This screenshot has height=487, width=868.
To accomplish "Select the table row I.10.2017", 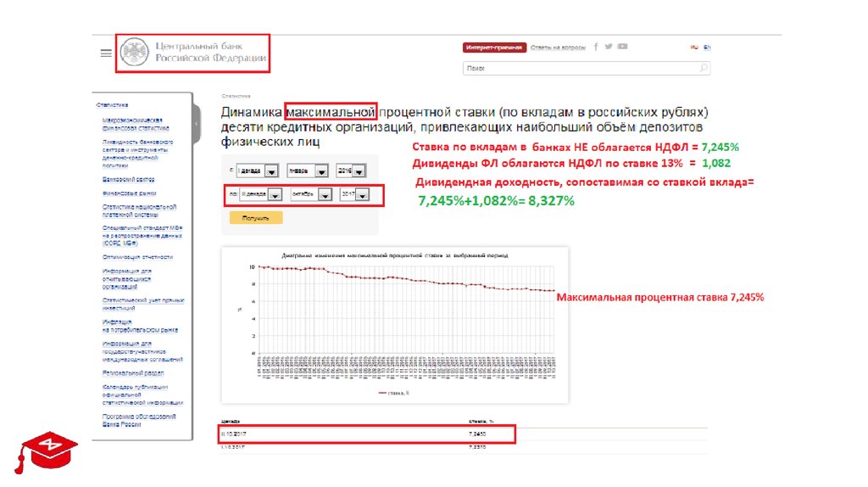I will (464, 447).
